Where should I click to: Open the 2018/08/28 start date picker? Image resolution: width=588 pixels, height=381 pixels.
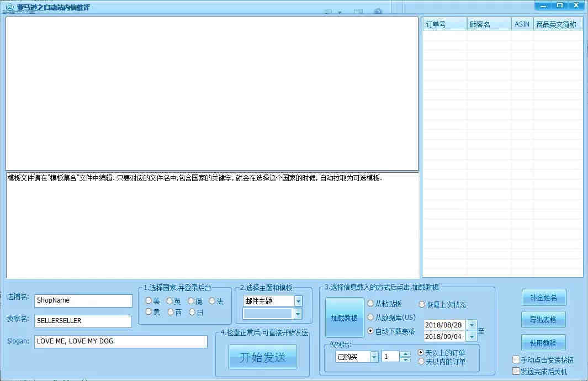[472, 325]
